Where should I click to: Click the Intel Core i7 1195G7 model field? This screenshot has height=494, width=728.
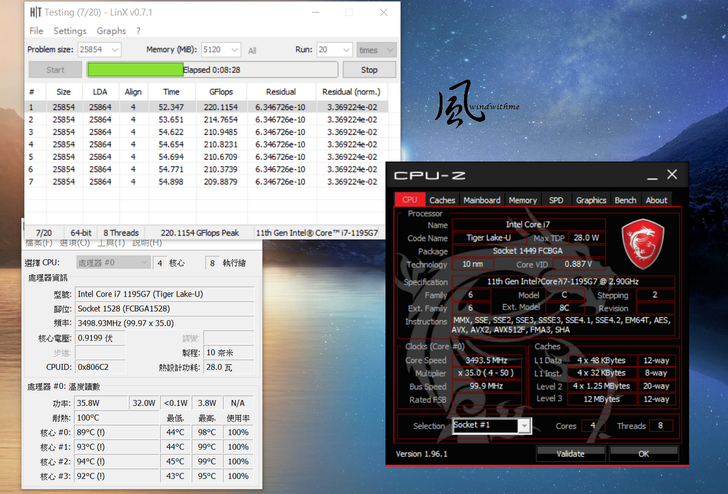pos(164,294)
